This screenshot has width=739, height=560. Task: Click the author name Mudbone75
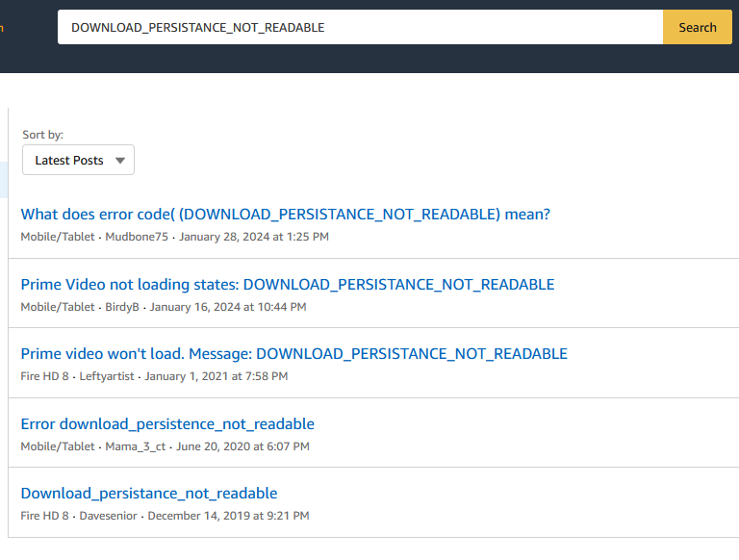(138, 237)
